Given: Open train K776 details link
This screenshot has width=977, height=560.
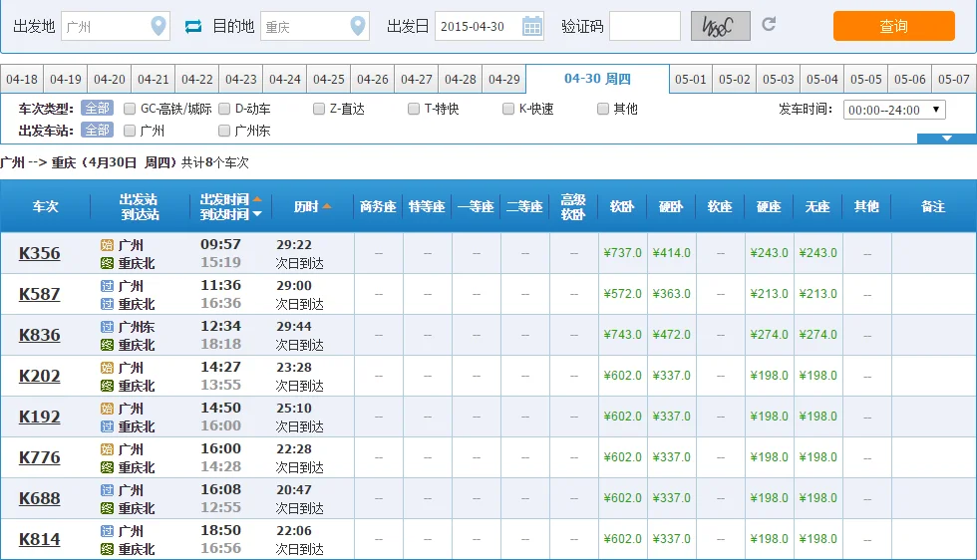Looking at the screenshot, I should [40, 457].
